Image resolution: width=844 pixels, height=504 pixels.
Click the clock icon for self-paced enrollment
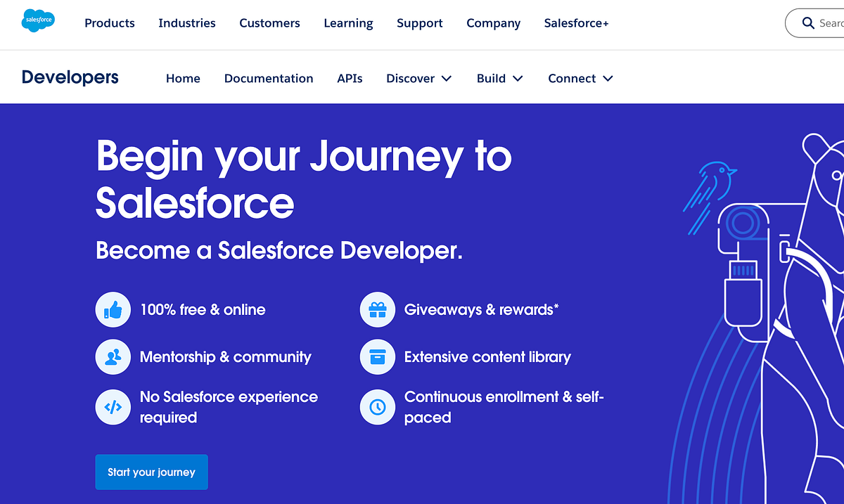tap(378, 407)
